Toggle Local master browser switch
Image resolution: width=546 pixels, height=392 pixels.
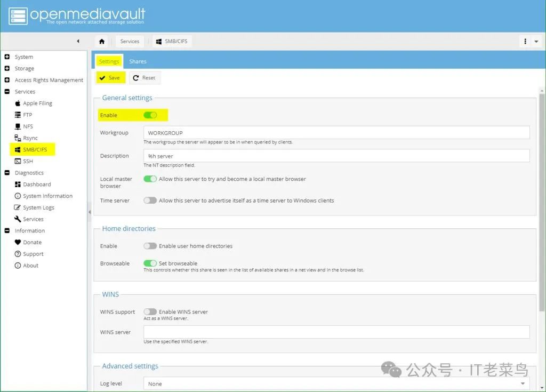(x=150, y=179)
